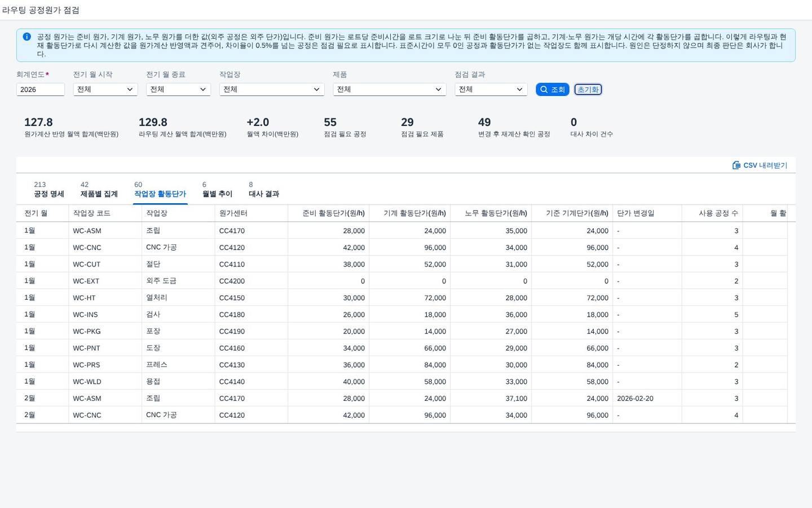812x508 pixels.
Task: Select the 1월 WC-EXT 외주 도금 row
Action: 401,281
